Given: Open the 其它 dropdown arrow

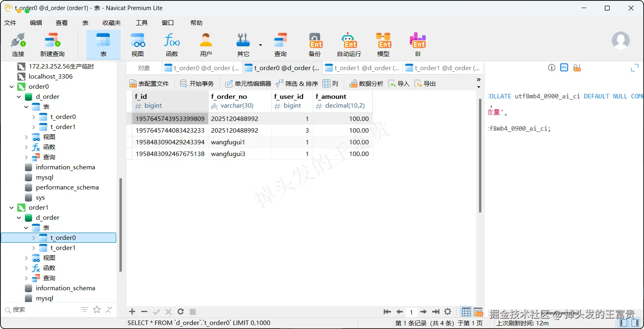Looking at the screenshot, I should pyautogui.click(x=260, y=45).
